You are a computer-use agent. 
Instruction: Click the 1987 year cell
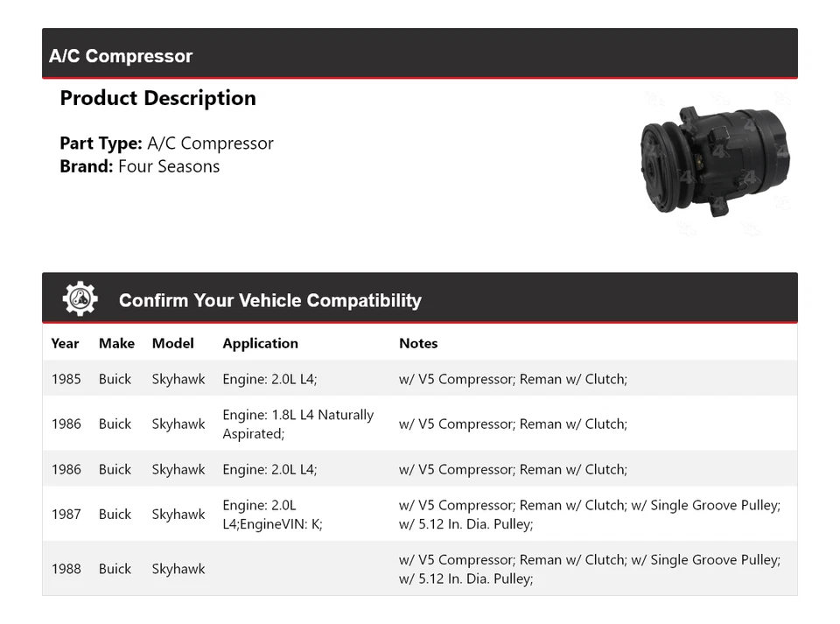pyautogui.click(x=66, y=515)
